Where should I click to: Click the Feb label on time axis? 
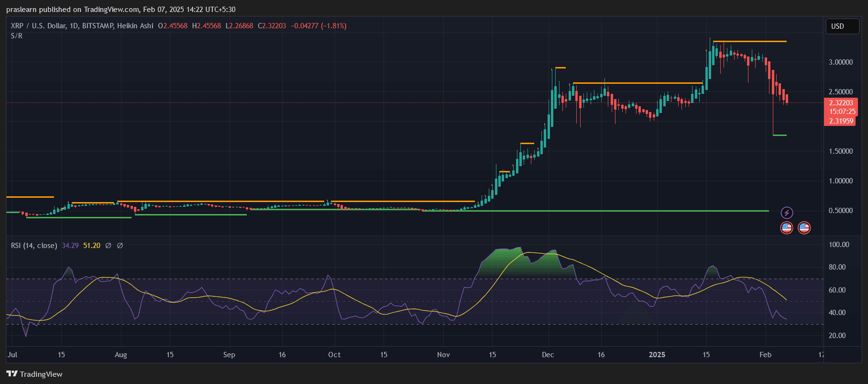(x=766, y=355)
